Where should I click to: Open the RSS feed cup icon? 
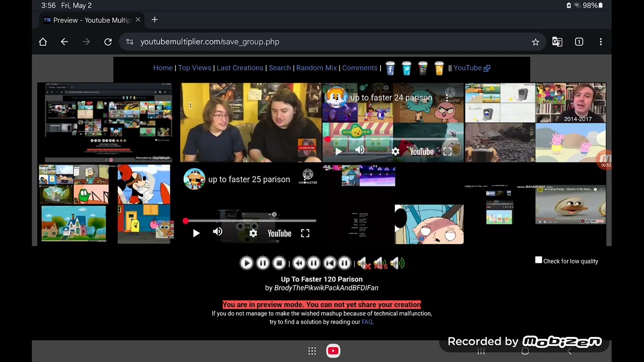[x=439, y=68]
